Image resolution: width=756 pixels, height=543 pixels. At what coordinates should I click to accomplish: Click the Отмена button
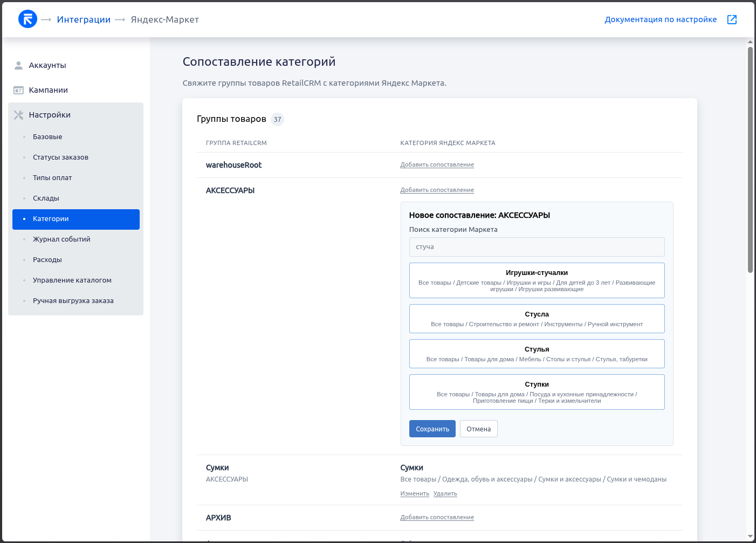pos(479,429)
